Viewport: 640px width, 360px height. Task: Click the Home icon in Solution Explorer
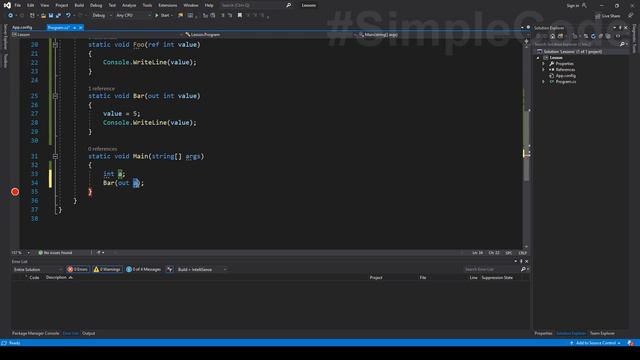point(553,36)
